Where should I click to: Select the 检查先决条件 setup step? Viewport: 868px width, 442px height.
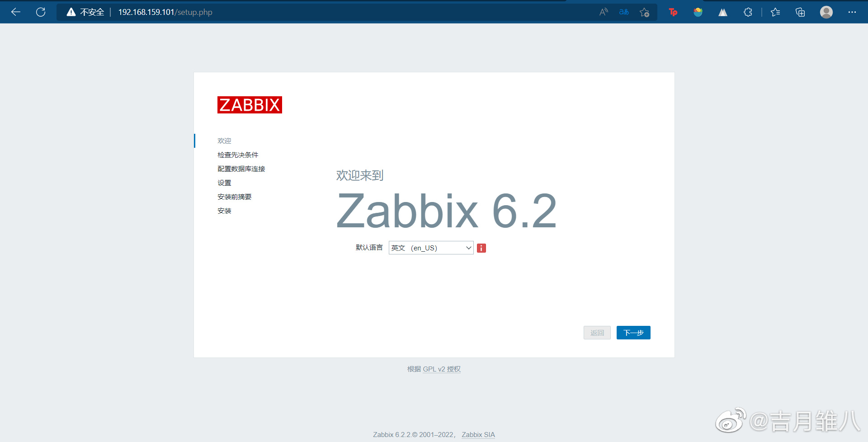238,155
